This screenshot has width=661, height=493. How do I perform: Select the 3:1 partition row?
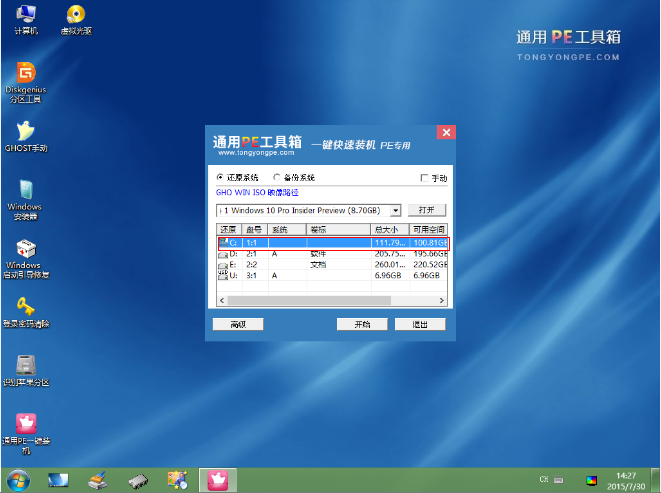(332, 276)
